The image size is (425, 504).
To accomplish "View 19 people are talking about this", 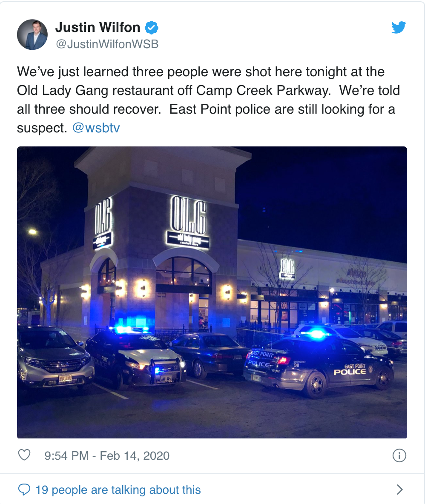I will [118, 490].
